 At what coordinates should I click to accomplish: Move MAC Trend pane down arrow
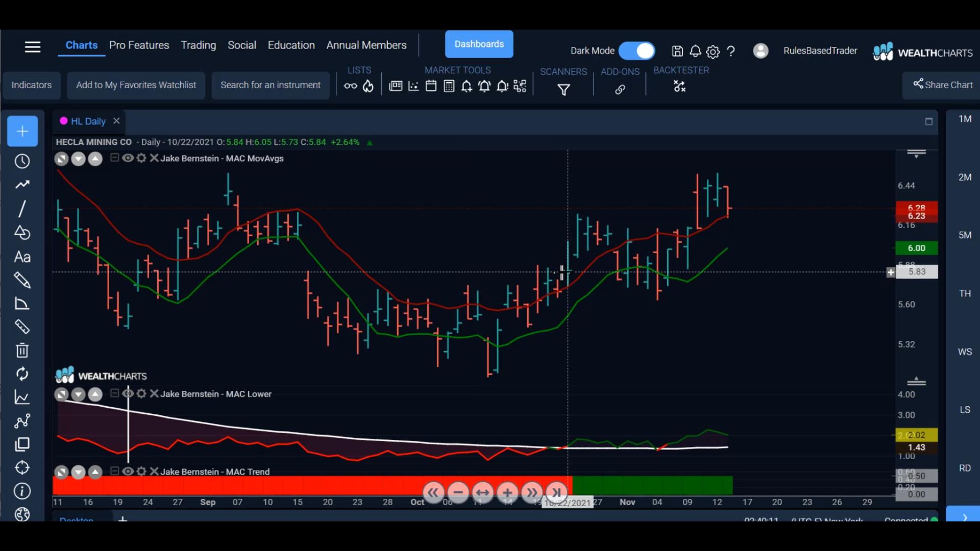coord(78,472)
